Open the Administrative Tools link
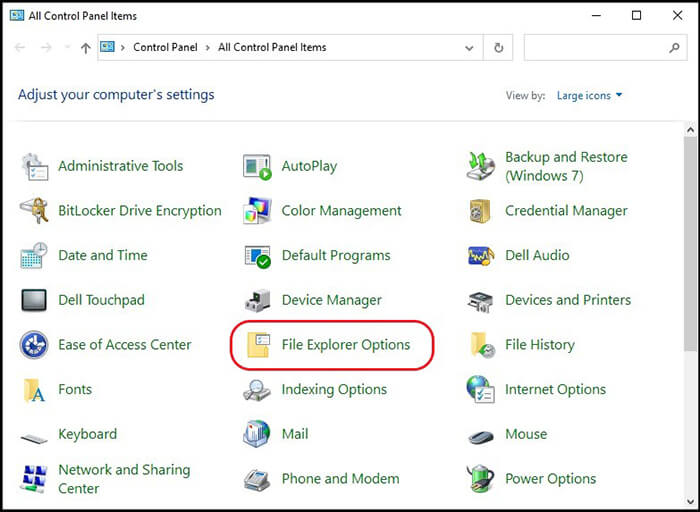The height and width of the screenshot is (512, 700). click(121, 166)
